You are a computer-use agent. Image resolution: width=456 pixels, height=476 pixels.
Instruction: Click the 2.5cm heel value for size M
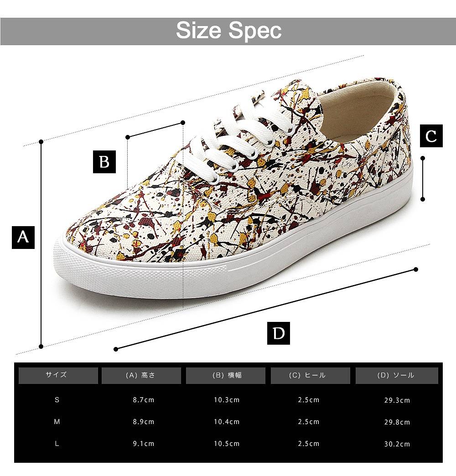[x=308, y=422]
